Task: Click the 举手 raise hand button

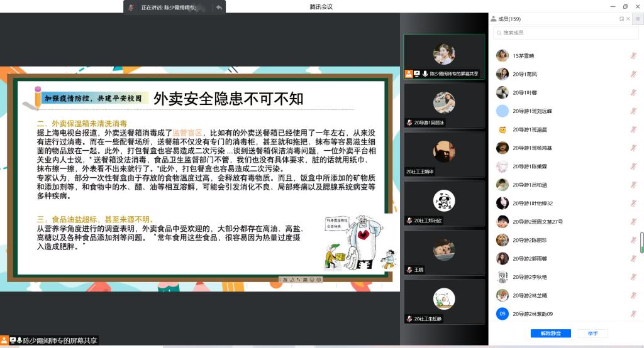Action: pos(592,333)
